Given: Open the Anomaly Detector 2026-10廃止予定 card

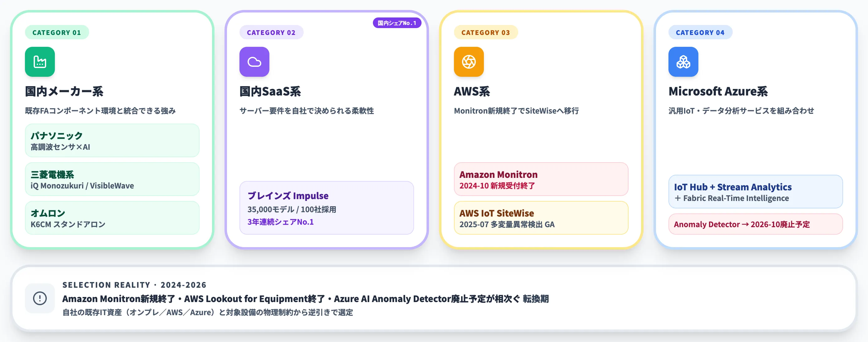Looking at the screenshot, I should coord(755,224).
